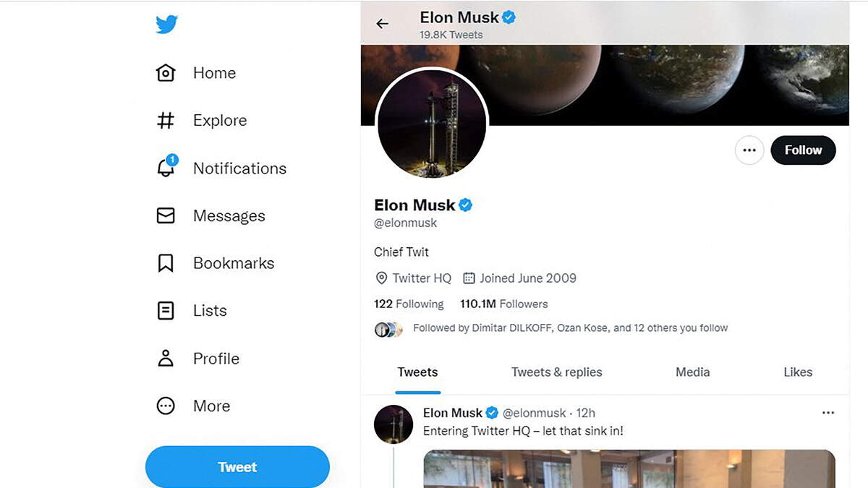Viewport: 868px width, 488px height.
Task: Switch to the Tweets & replies tab
Action: click(x=556, y=372)
